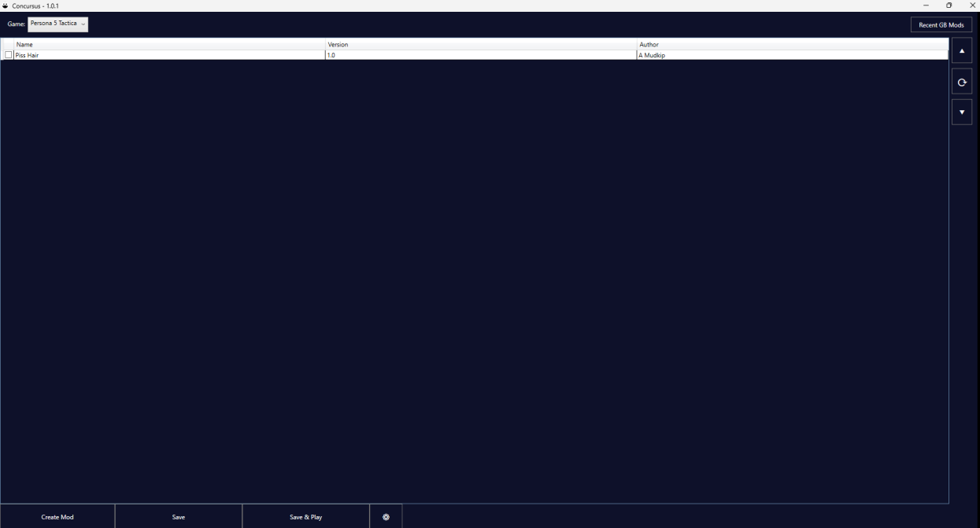The image size is (980, 528).
Task: Open the Recent GB Mods browser
Action: (x=941, y=25)
